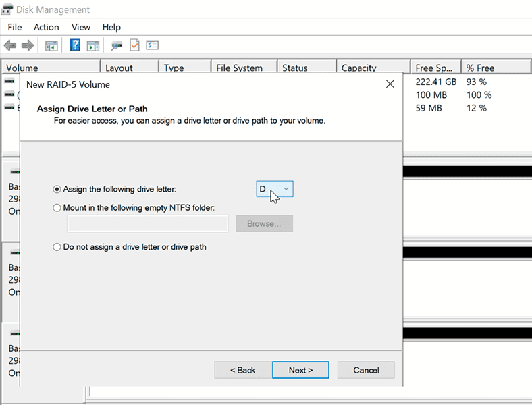Select the 93 % free cell
The height and width of the screenshot is (405, 532).
pos(477,82)
